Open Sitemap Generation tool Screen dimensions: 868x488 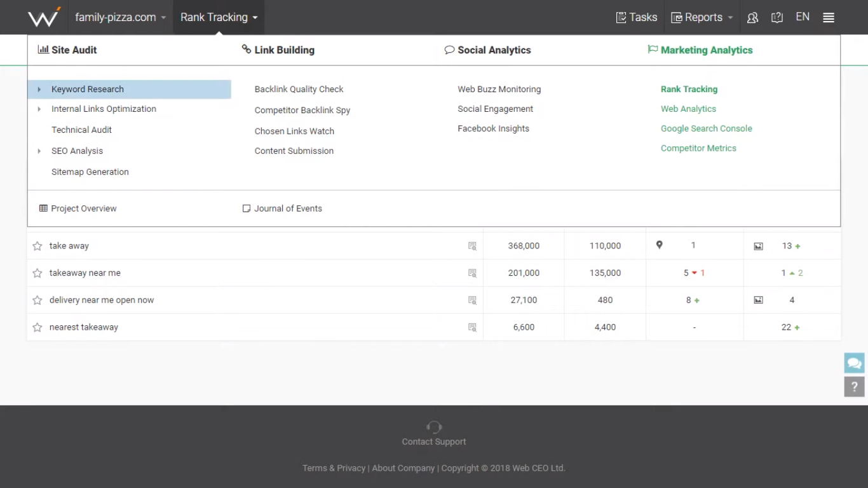coord(90,172)
